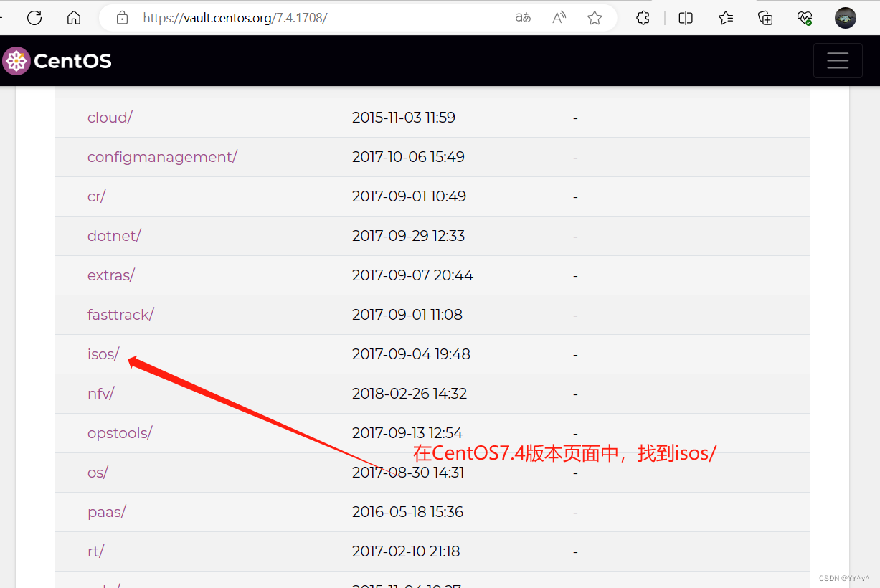Viewport: 880px width, 588px height.
Task: Open browser essentials heart icon
Action: [805, 18]
